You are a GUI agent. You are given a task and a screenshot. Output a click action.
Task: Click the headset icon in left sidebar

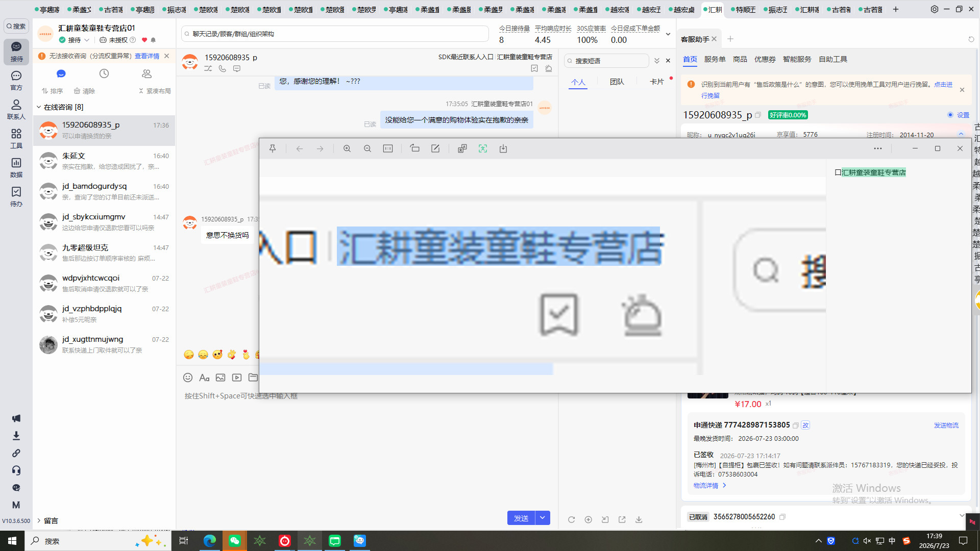click(x=16, y=470)
